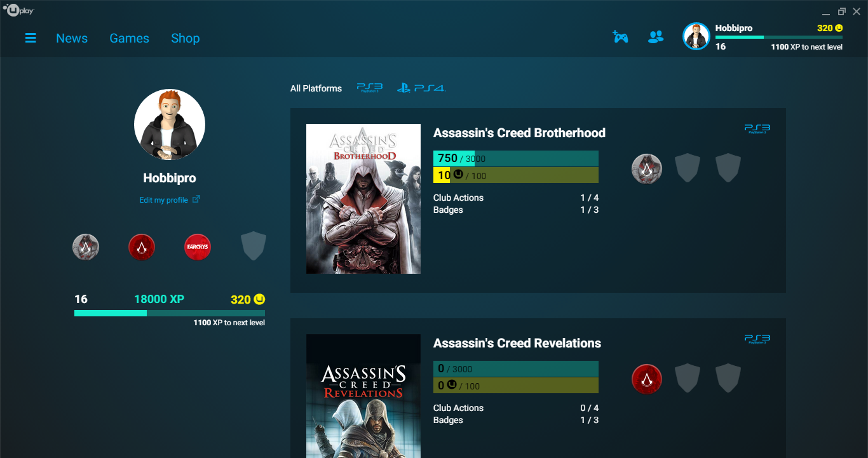The image size is (868, 458).
Task: Switch to the Shop tab
Action: (186, 38)
